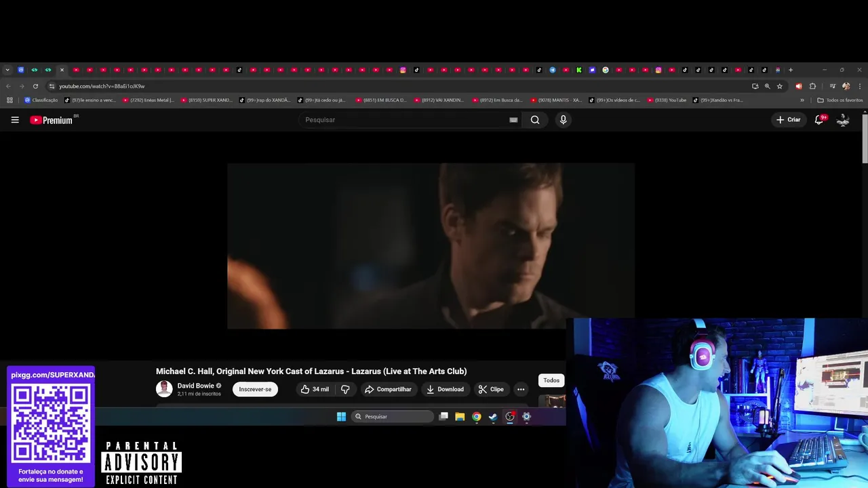Screen dimensions: 868x488
Task: Go back in Chrome navigation
Action: (x=8, y=86)
